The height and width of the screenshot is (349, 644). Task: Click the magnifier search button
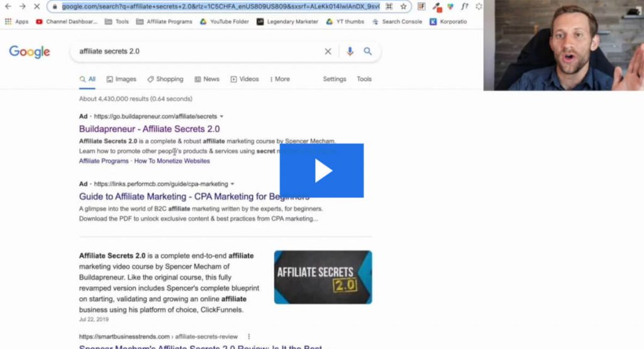click(x=367, y=52)
